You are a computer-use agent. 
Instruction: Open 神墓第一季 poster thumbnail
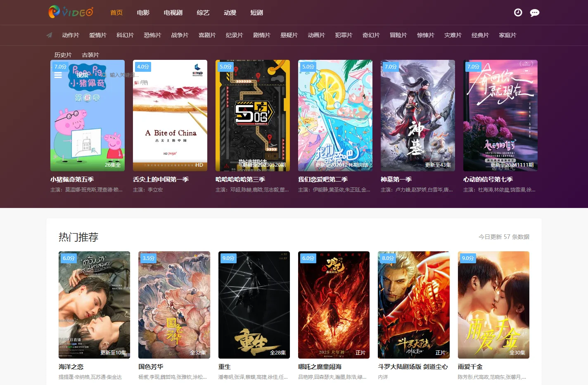point(418,116)
